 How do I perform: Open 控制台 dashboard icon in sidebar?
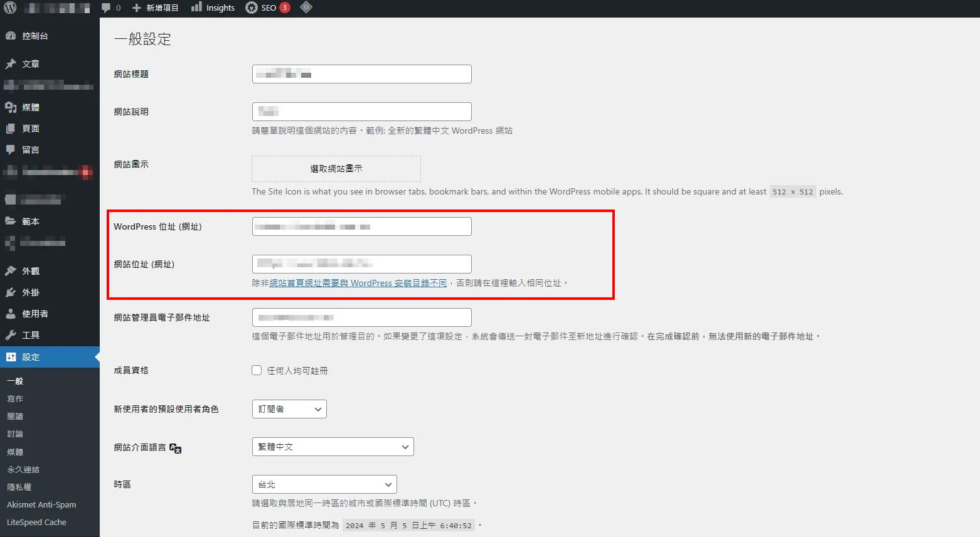point(11,36)
